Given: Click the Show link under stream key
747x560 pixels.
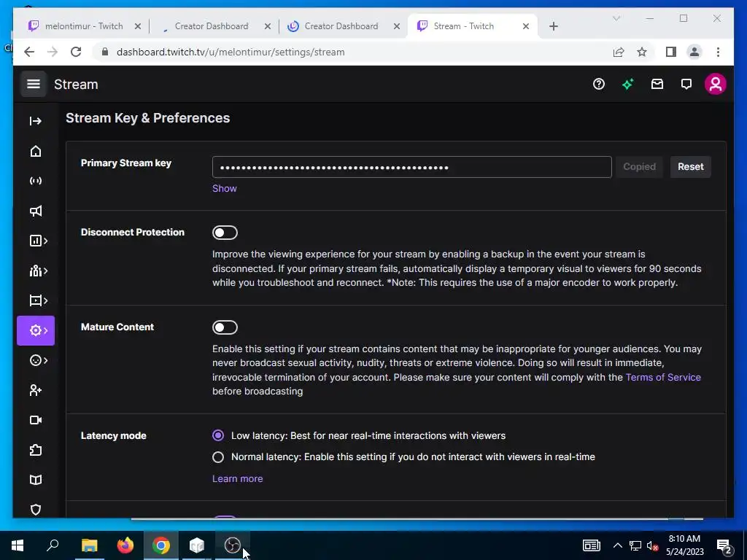Looking at the screenshot, I should point(225,189).
